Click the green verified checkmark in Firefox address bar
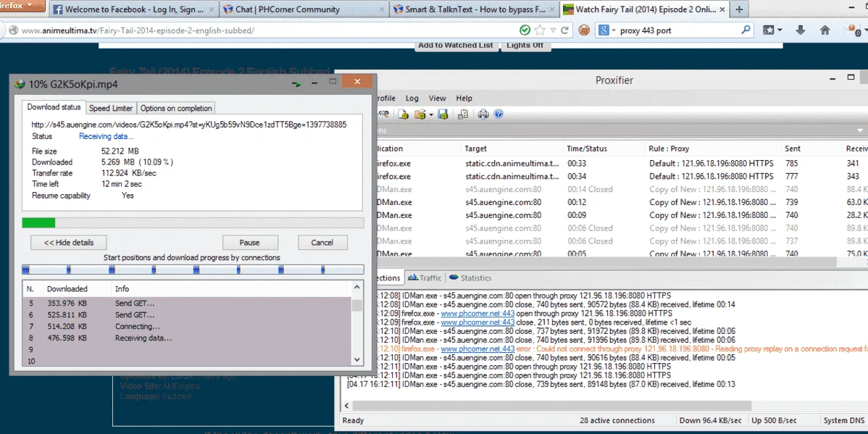Image resolution: width=868 pixels, height=434 pixels. tap(525, 30)
